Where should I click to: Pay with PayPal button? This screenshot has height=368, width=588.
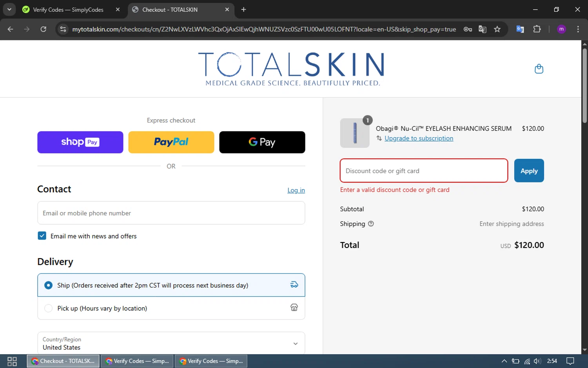click(x=171, y=142)
